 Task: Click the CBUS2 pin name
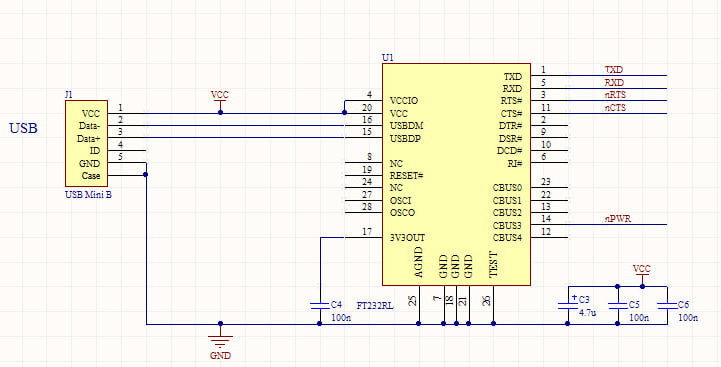tap(508, 213)
